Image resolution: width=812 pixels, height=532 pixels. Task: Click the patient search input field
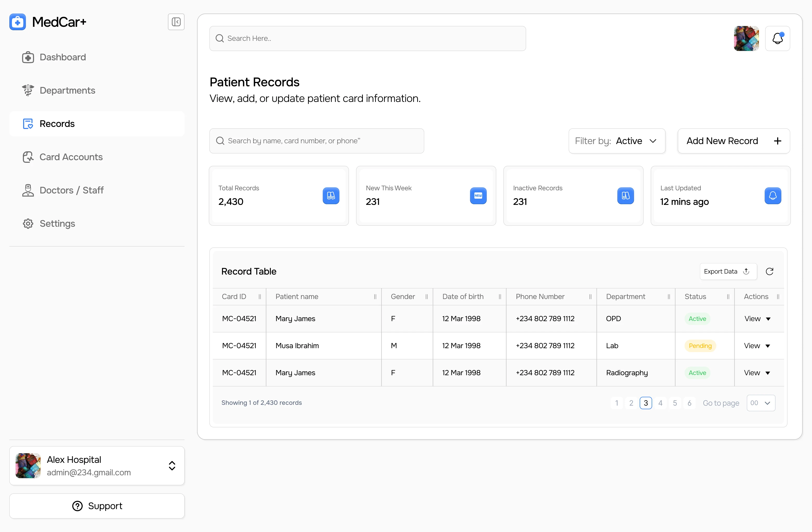coord(317,141)
